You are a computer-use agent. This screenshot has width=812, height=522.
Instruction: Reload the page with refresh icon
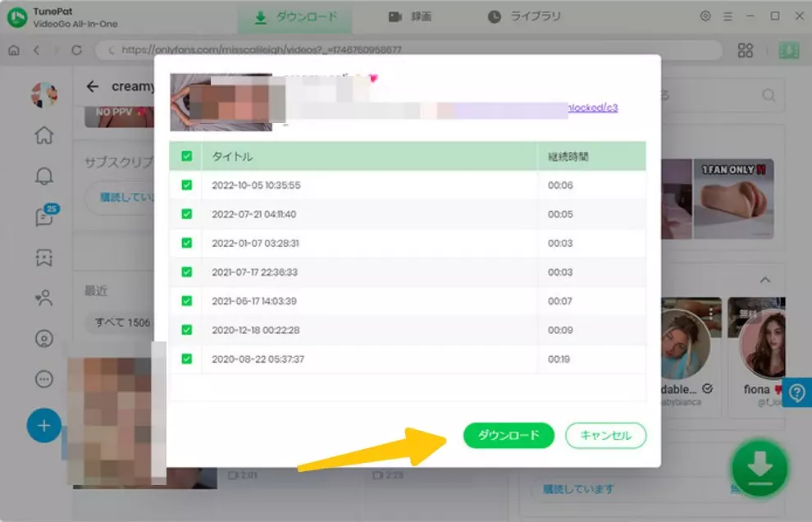pos(76,50)
